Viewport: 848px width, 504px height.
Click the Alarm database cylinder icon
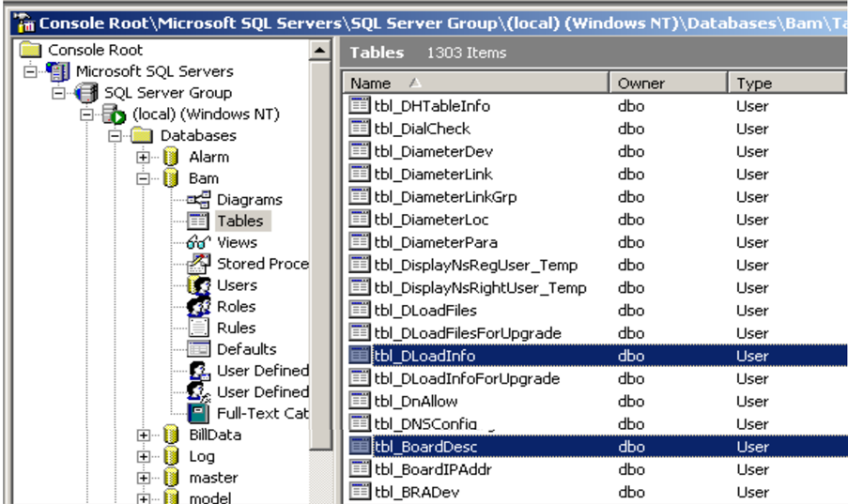(171, 157)
